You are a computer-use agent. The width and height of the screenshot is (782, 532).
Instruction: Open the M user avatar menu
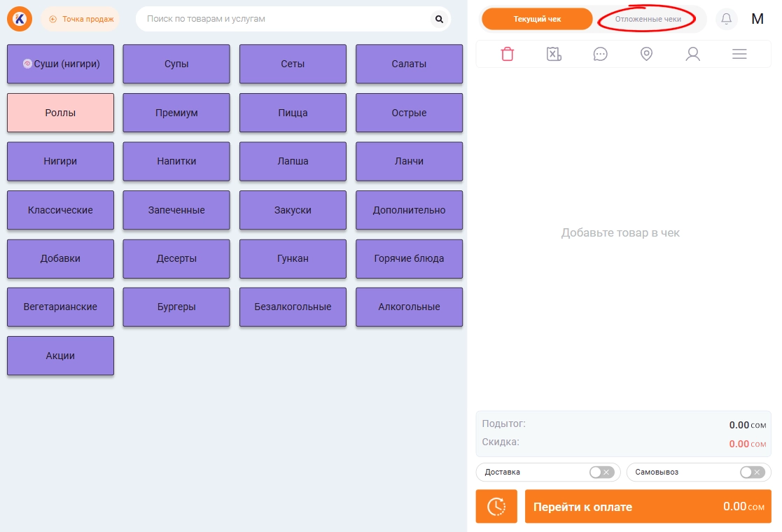[757, 19]
